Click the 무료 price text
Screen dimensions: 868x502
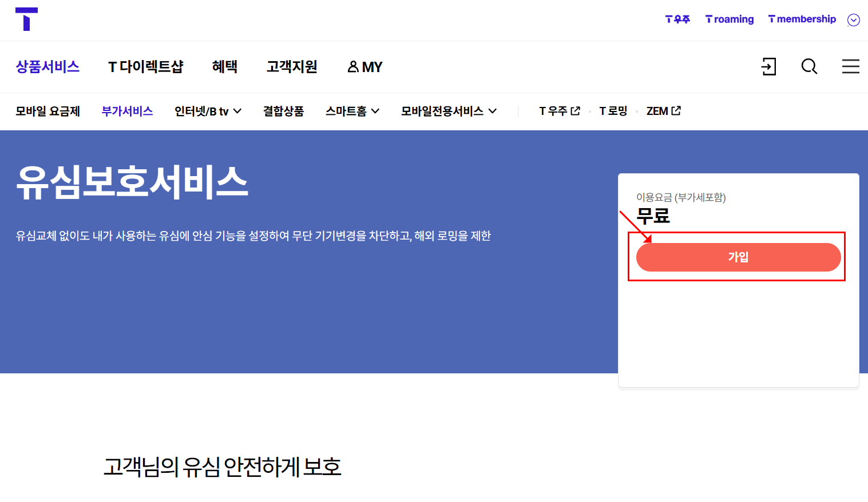653,216
